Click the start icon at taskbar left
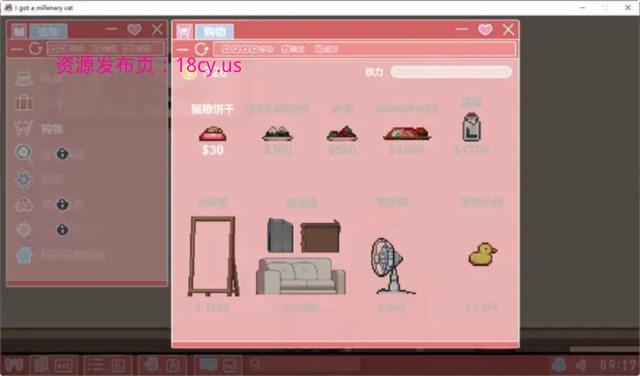 point(13,364)
